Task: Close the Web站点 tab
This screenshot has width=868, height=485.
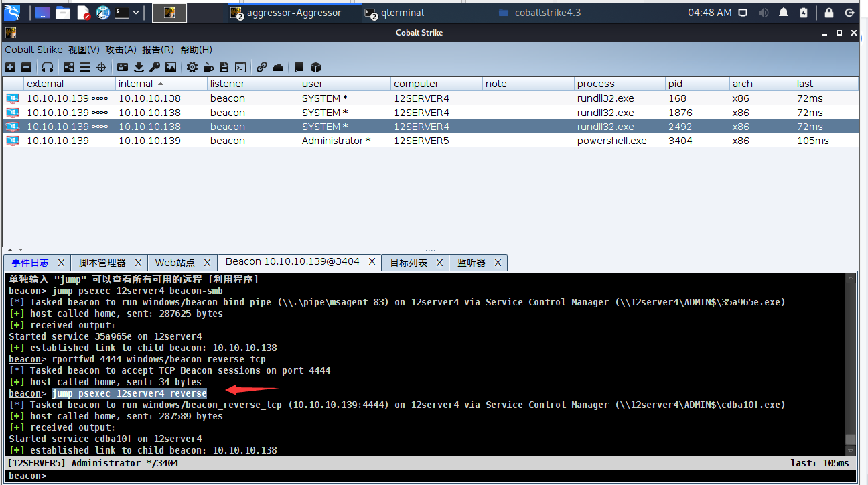Action: (x=207, y=263)
